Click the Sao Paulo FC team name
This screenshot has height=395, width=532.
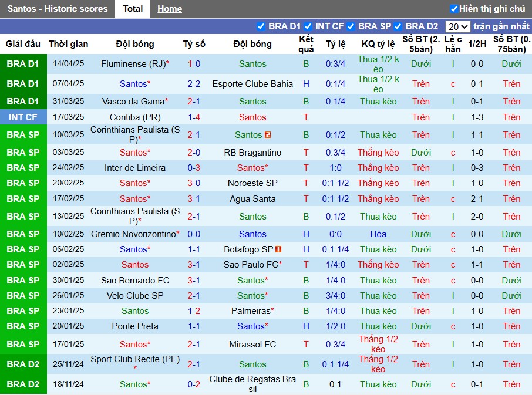[x=251, y=265]
